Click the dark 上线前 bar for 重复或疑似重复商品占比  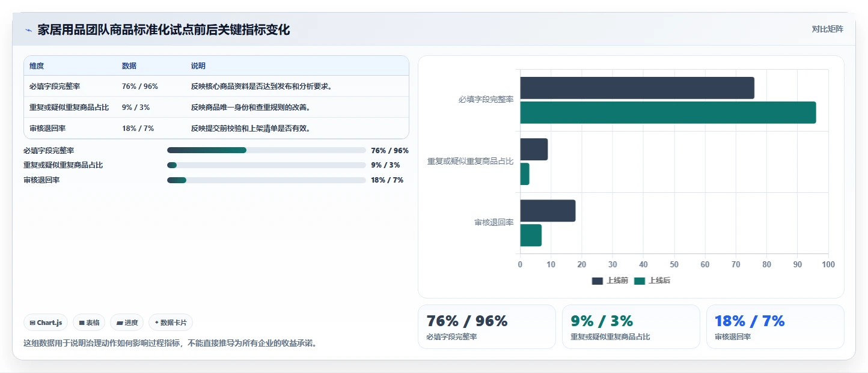(534, 150)
